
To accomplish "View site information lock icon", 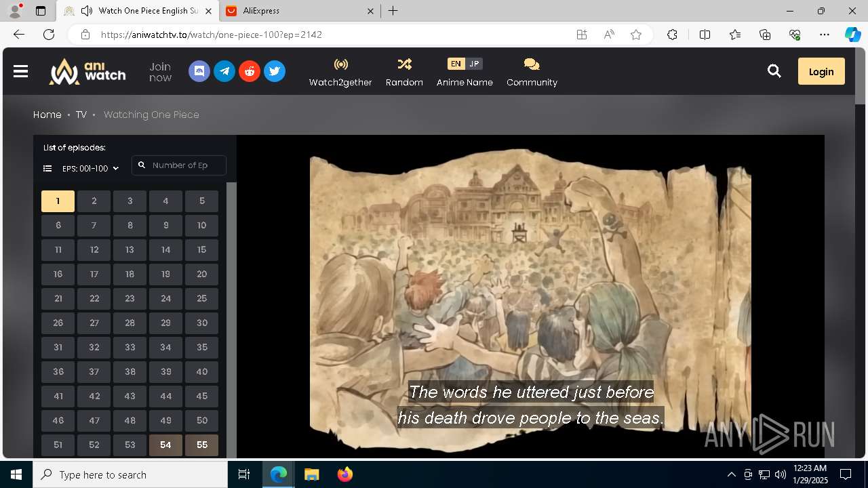I will click(85, 35).
